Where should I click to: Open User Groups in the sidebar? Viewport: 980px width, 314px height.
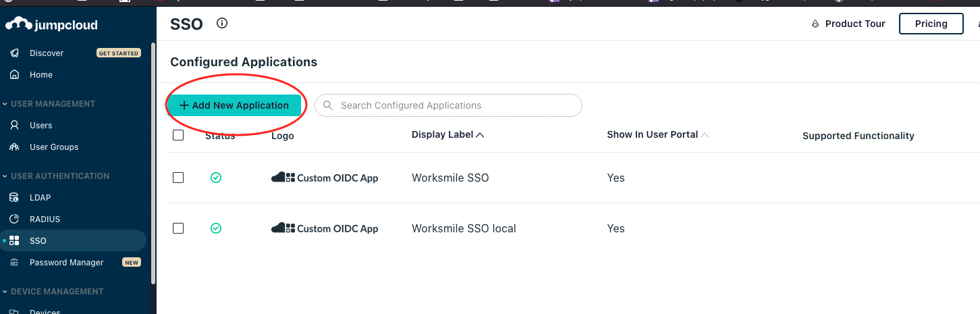tap(54, 147)
